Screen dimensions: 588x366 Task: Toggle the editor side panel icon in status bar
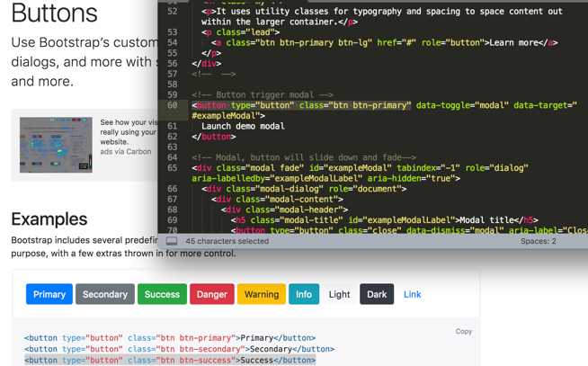172,241
